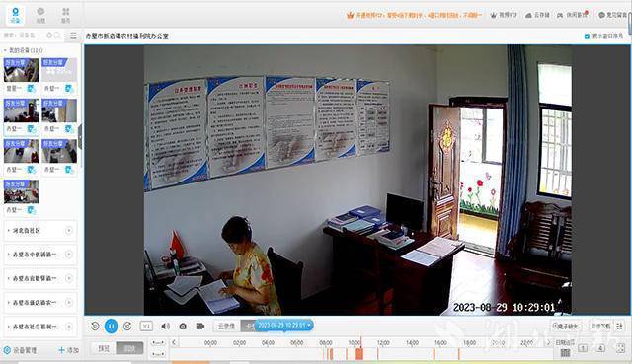Pause the video playback
The height and width of the screenshot is (364, 632).
[111, 326]
